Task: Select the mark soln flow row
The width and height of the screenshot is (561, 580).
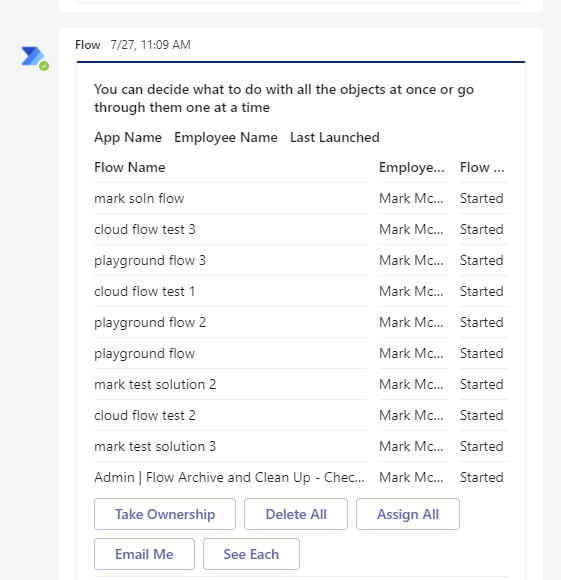Action: (301, 198)
